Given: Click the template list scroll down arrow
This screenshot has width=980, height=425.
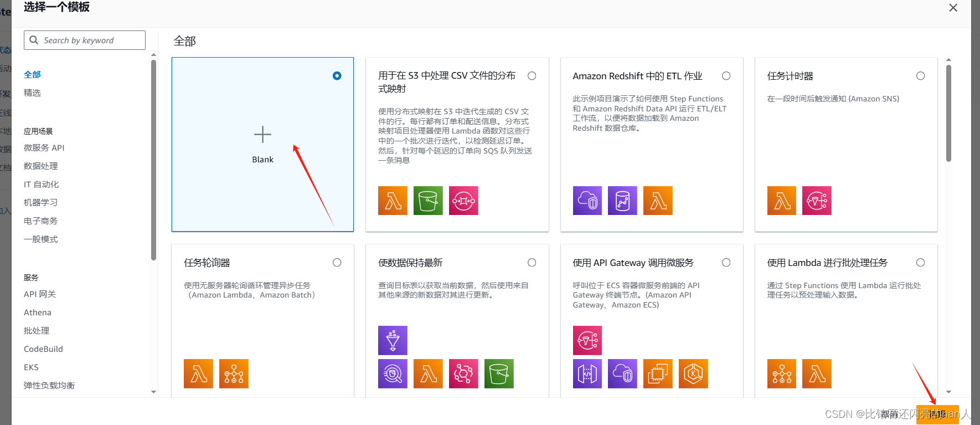Looking at the screenshot, I should coord(948,392).
